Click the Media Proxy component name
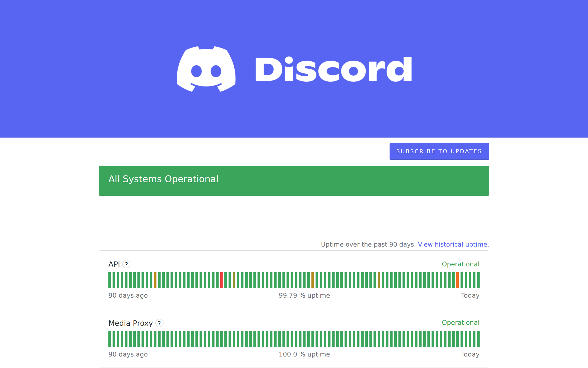 130,323
